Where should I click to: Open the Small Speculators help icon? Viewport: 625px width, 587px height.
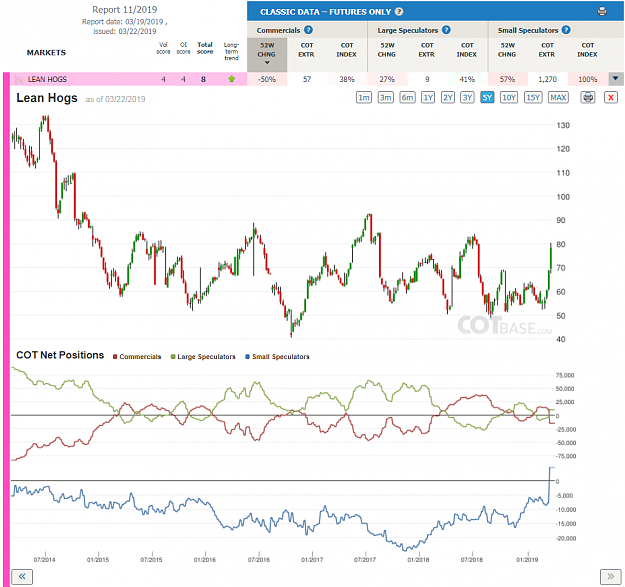(x=566, y=30)
